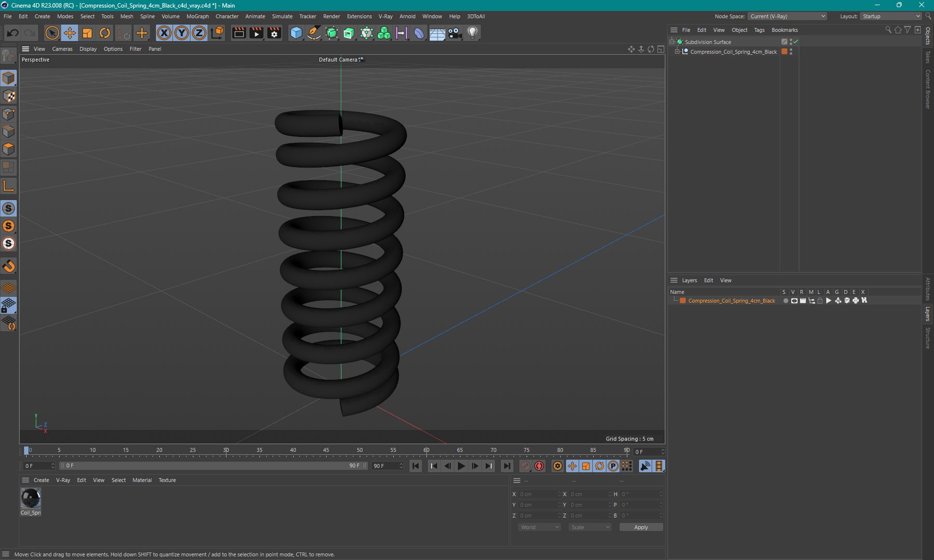The height and width of the screenshot is (560, 934).
Task: Open the viewport Cameras menu
Action: (62, 49)
